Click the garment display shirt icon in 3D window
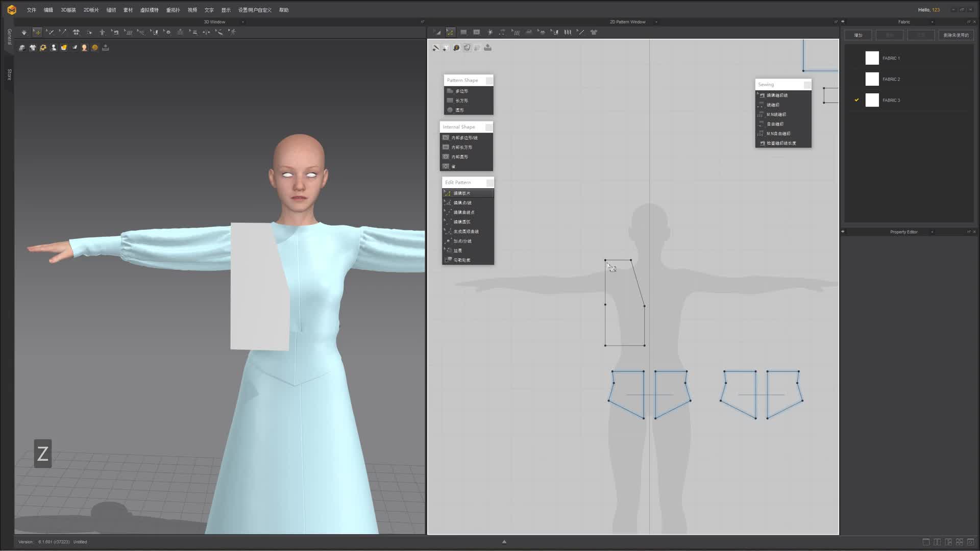The image size is (980, 551). 33,47
